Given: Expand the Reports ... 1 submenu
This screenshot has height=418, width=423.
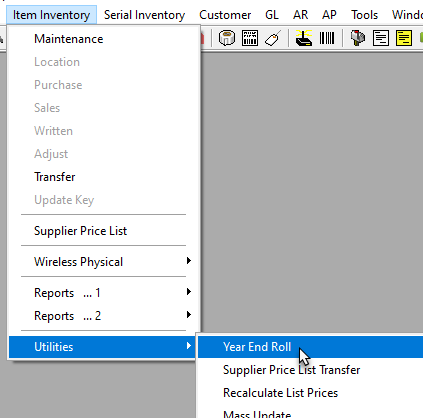Looking at the screenshot, I should pyautogui.click(x=189, y=292).
